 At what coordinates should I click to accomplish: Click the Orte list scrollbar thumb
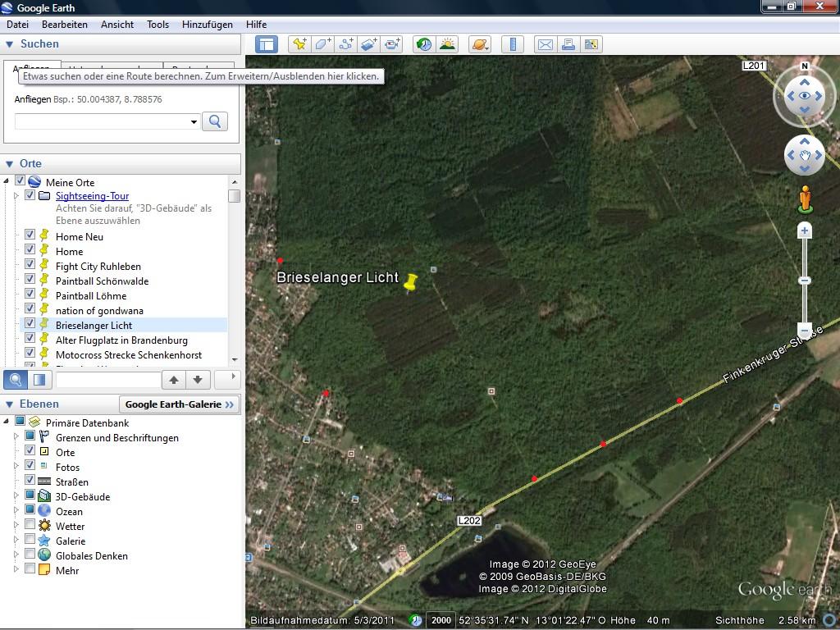[x=234, y=196]
